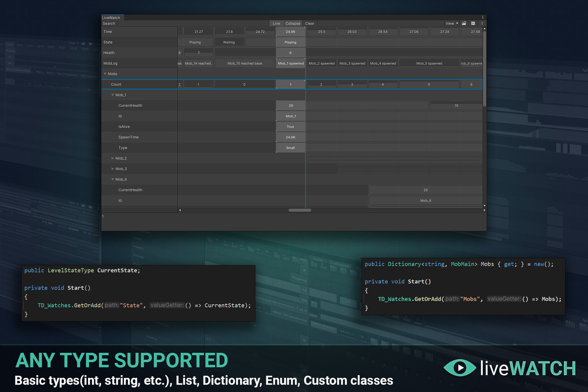
Task: Click the horizontal scrollbar left arrow
Action: pyautogui.click(x=180, y=210)
